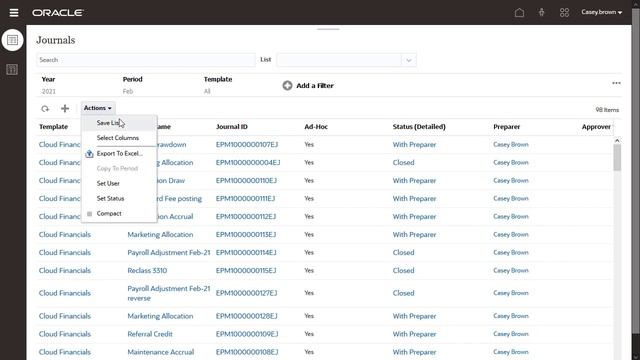Screen dimensions: 640x360
Task: Click Cloud Financials in EPM1000000114EJ row
Action: 64,253
